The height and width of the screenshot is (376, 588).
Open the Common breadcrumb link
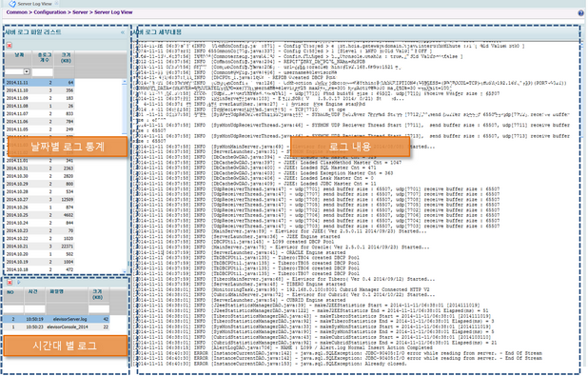click(17, 12)
